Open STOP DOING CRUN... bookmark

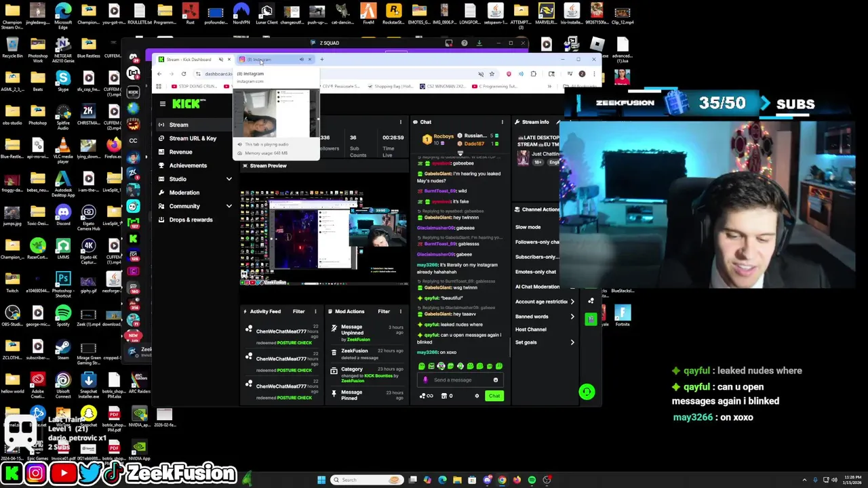click(195, 87)
